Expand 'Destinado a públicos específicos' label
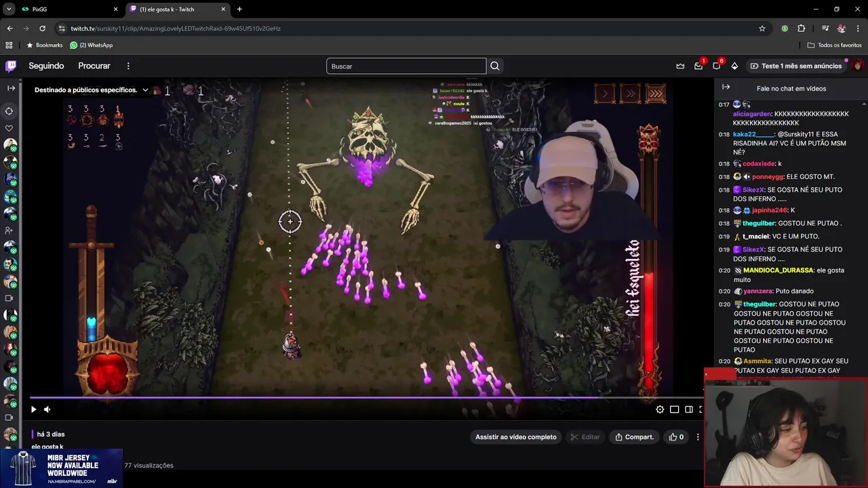 [92, 90]
